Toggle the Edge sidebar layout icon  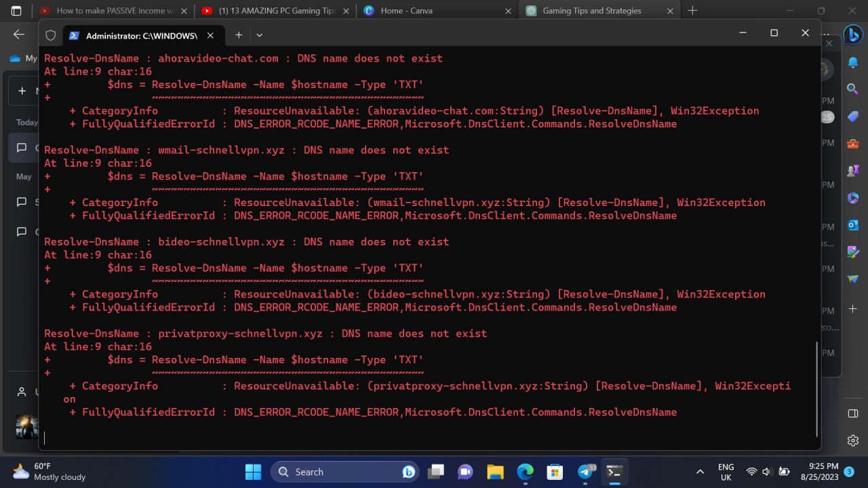[x=853, y=413]
